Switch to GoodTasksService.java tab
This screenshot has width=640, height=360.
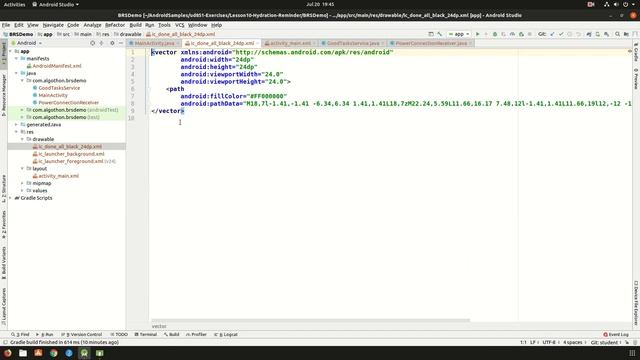(x=353, y=43)
